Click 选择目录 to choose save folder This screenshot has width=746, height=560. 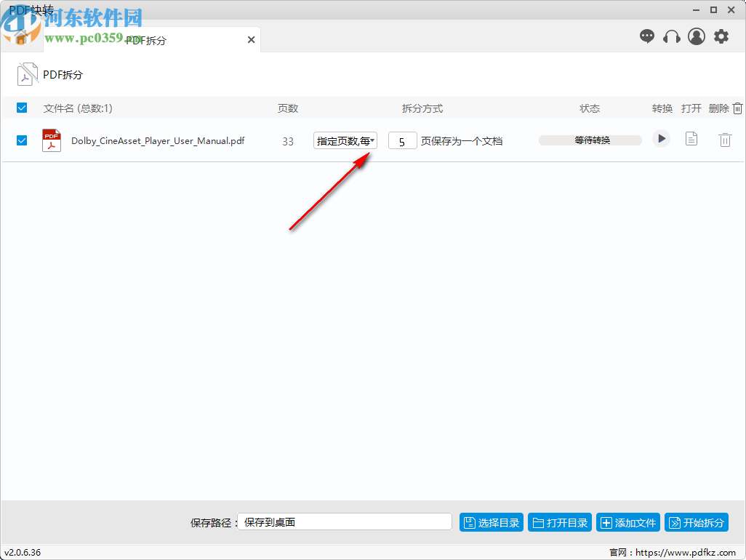(491, 521)
